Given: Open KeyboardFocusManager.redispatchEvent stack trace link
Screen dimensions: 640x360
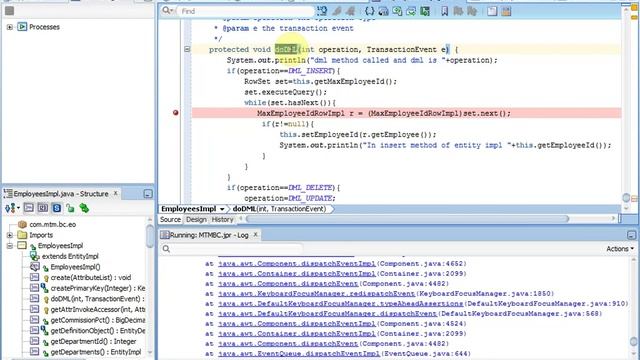Looking at the screenshot, I should pyautogui.click(x=316, y=293).
